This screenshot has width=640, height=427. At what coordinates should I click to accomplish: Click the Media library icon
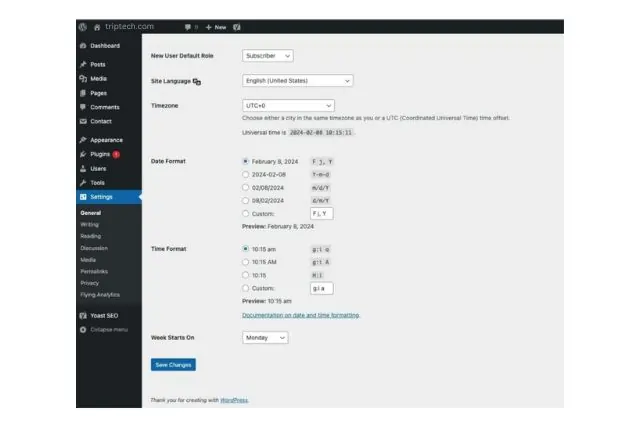83,78
